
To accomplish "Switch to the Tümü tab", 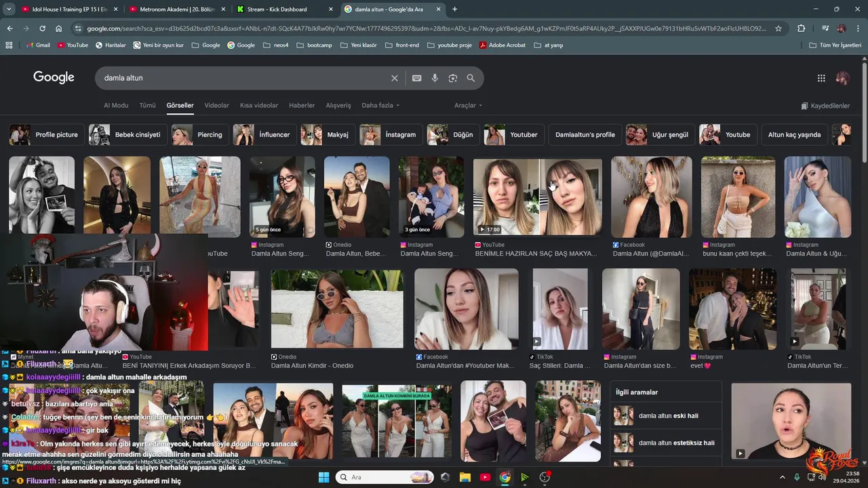I will click(147, 106).
